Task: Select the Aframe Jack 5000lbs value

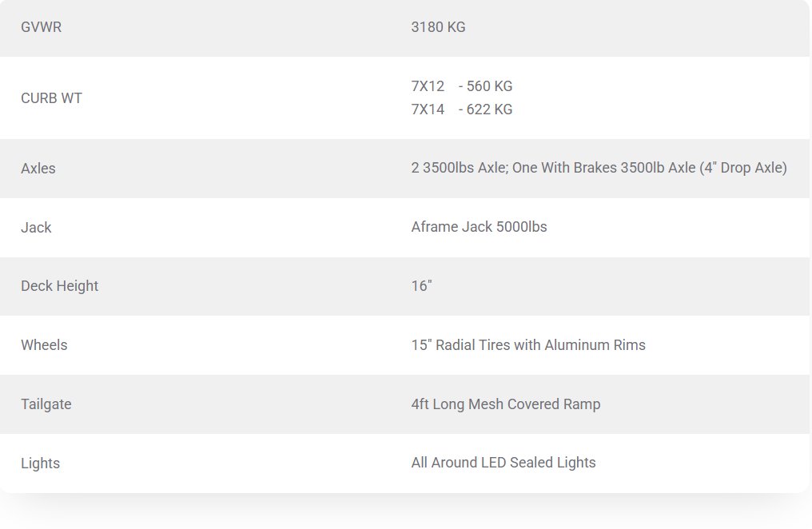Action: tap(479, 228)
